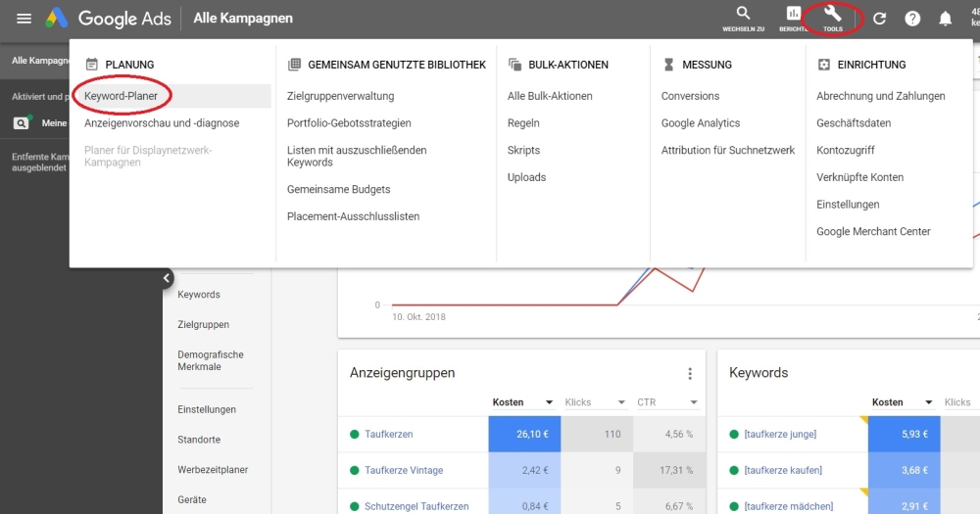Open Abrechnung und Zahlungen

pos(881,96)
